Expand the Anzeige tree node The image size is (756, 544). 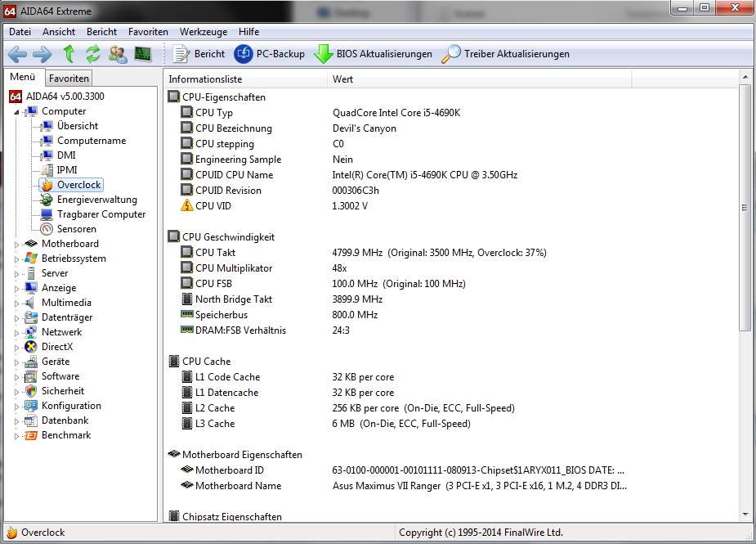[16, 289]
